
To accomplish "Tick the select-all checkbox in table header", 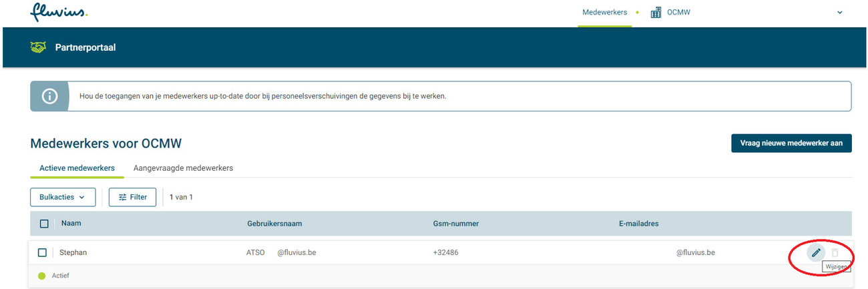I will coord(44,224).
